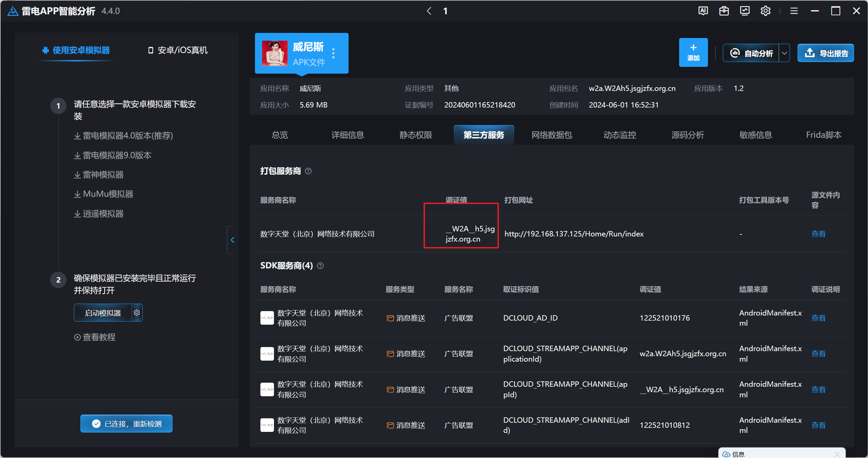The image size is (868, 458).
Task: Open the hamburger menu icon
Action: (x=794, y=11)
